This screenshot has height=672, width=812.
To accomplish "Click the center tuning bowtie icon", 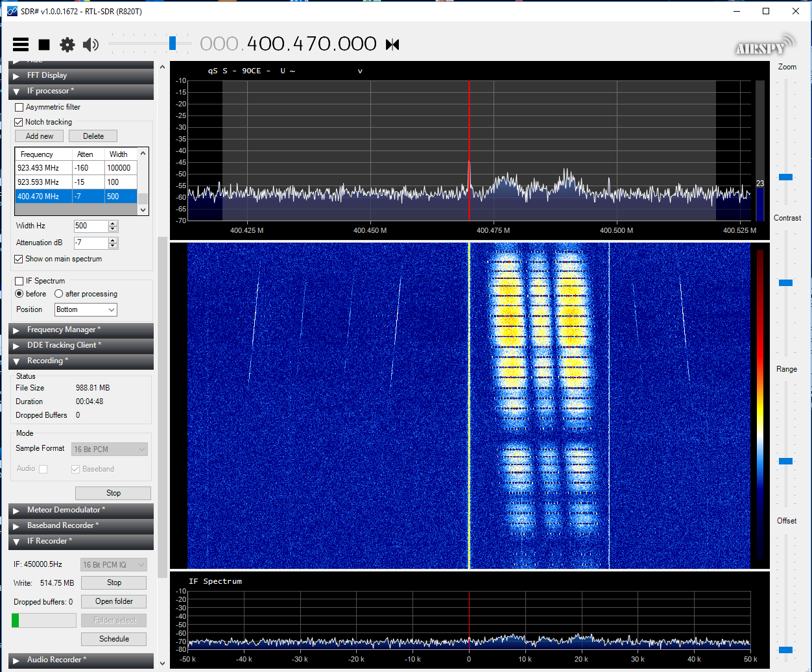I will click(x=392, y=44).
